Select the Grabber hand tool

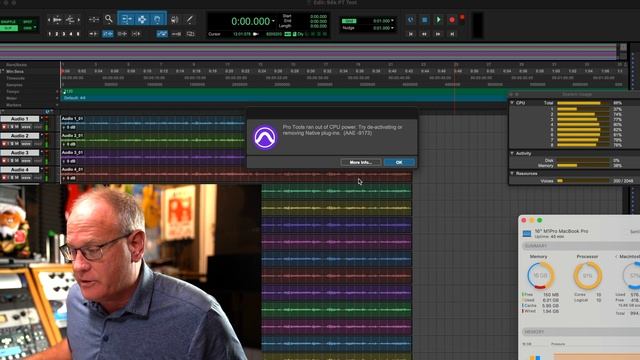pos(158,19)
